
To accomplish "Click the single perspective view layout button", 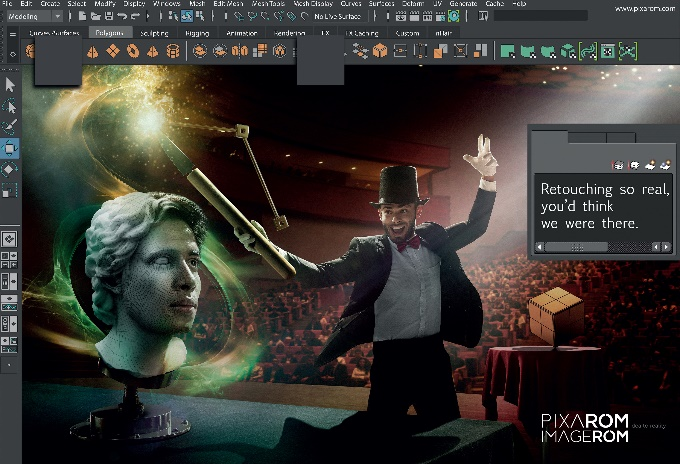I will 10,239.
